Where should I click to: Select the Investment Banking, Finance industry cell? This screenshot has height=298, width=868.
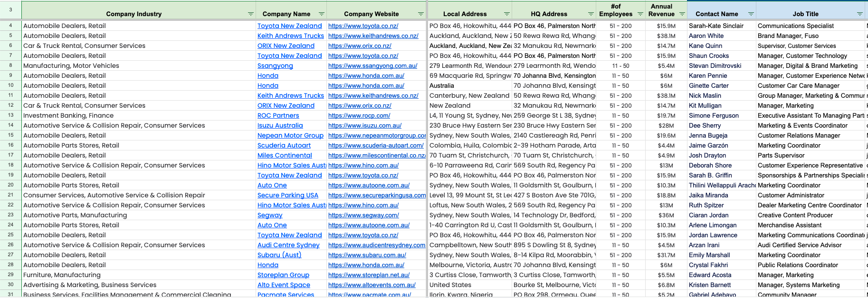pos(139,116)
